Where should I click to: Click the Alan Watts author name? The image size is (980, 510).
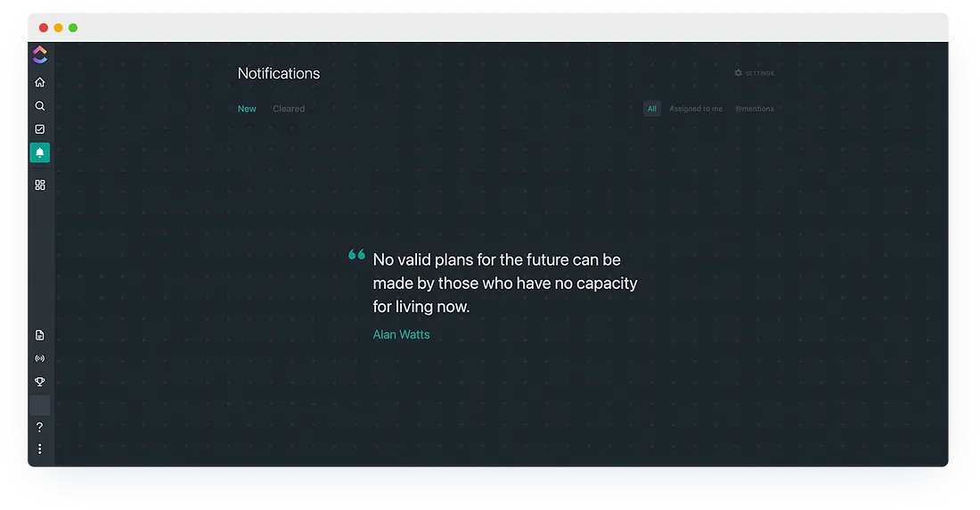[401, 334]
